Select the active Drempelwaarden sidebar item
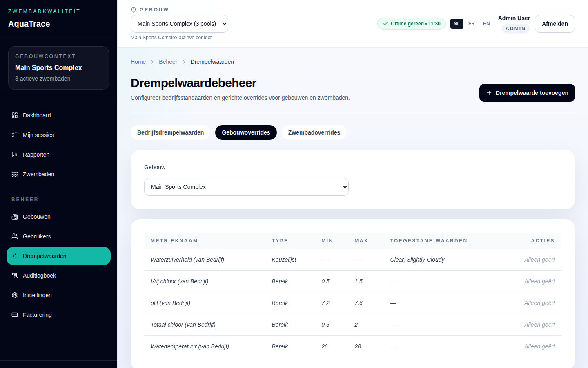 tap(58, 256)
